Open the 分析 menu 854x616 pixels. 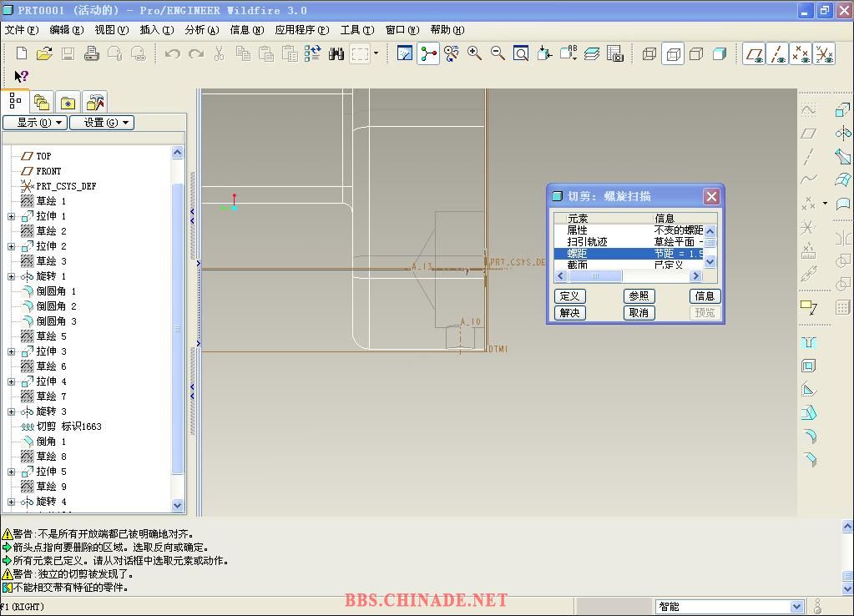pyautogui.click(x=201, y=30)
